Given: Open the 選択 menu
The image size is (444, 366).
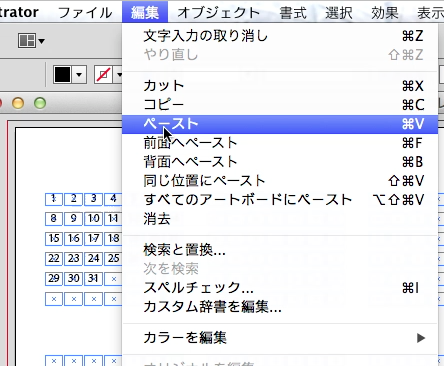Looking at the screenshot, I should click(x=339, y=12).
